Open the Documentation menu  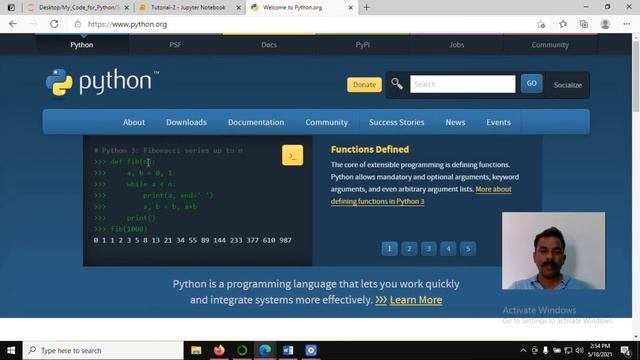256,122
